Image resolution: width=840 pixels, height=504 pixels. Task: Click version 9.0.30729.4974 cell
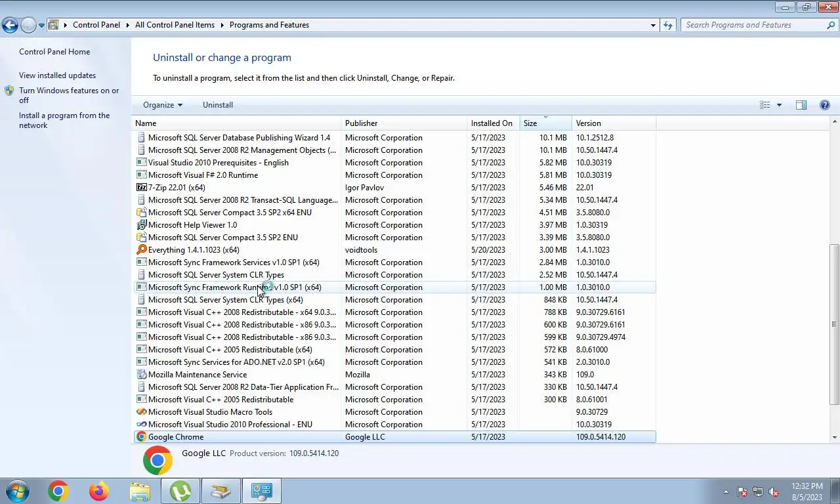(x=600, y=337)
